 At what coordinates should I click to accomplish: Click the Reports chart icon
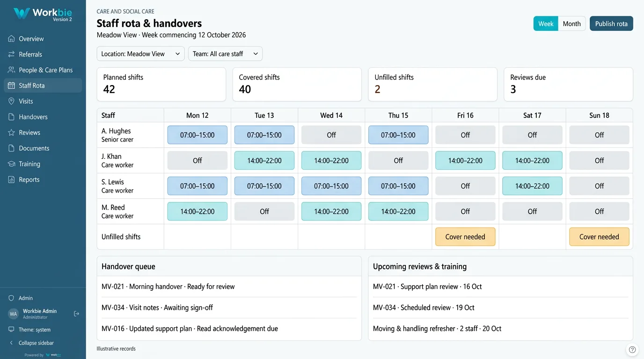[12, 179]
